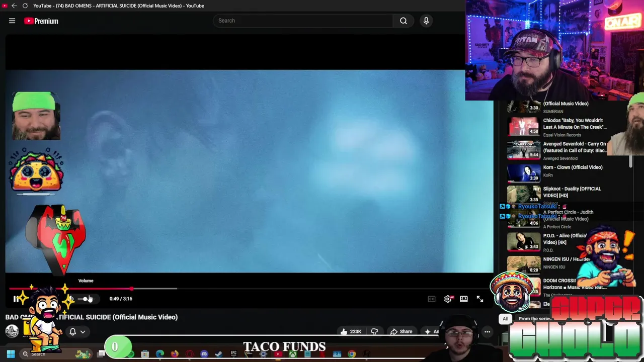644x362 pixels.
Task: Toggle closed captions (CC) button
Action: tap(432, 299)
